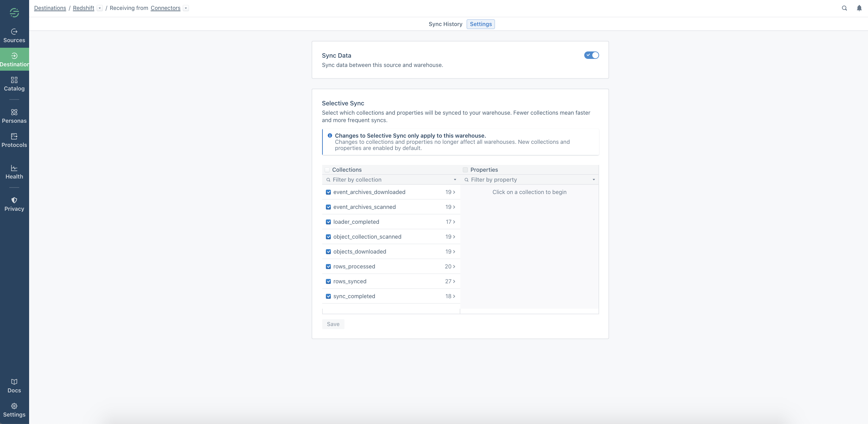Image resolution: width=868 pixels, height=424 pixels.
Task: Turn off the Sync Data toggle
Action: coord(591,55)
